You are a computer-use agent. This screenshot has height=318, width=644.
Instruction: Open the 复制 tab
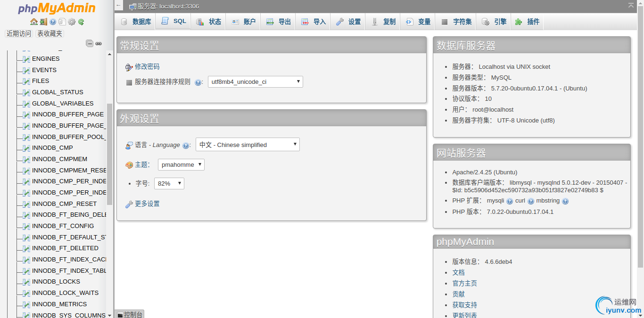(x=383, y=22)
